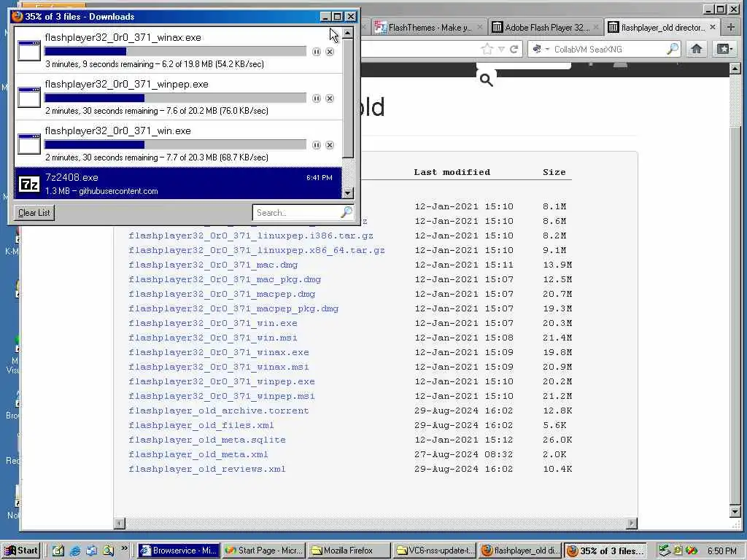
Task: Open flashplayer32_0r0_371_linuxpep.i386.tar.gz link
Action: click(x=251, y=236)
